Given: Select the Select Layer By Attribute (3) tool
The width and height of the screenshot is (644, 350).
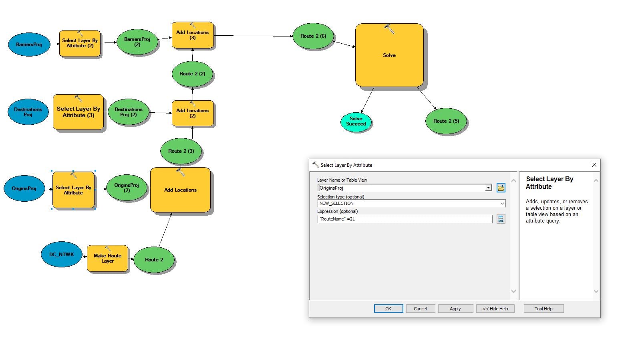Looking at the screenshot, I should click(x=78, y=112).
